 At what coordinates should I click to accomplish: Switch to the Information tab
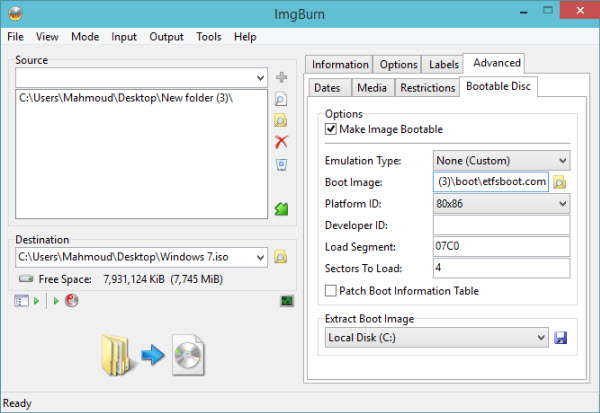coord(340,64)
